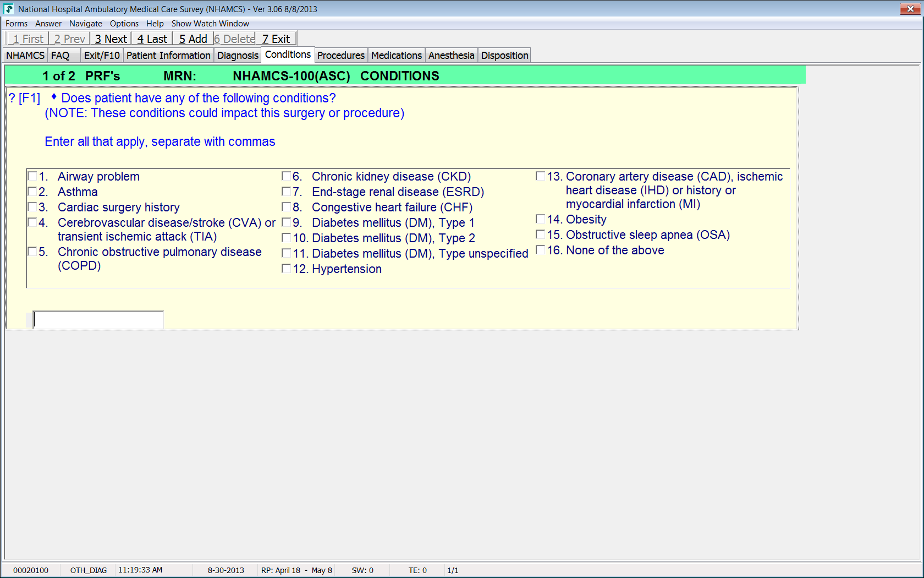The width and height of the screenshot is (924, 578).
Task: Jump to the last record with 4 Last
Action: coord(152,39)
